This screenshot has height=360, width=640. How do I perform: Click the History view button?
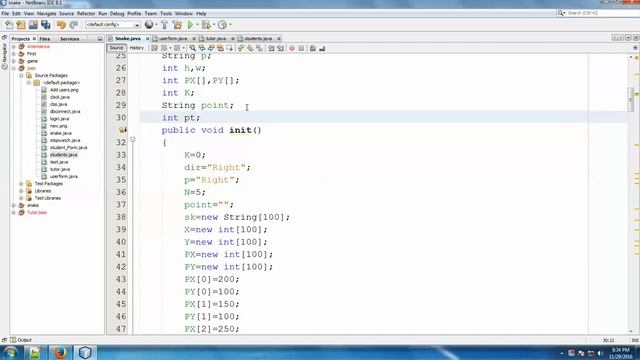point(137,48)
